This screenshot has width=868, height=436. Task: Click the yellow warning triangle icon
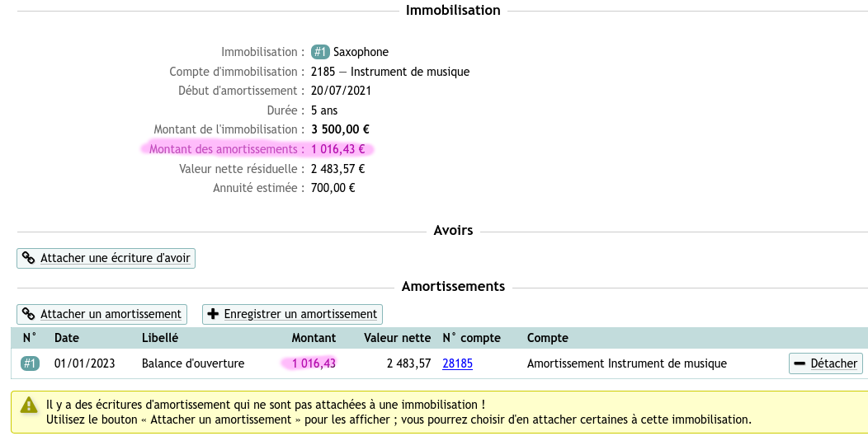[29, 406]
